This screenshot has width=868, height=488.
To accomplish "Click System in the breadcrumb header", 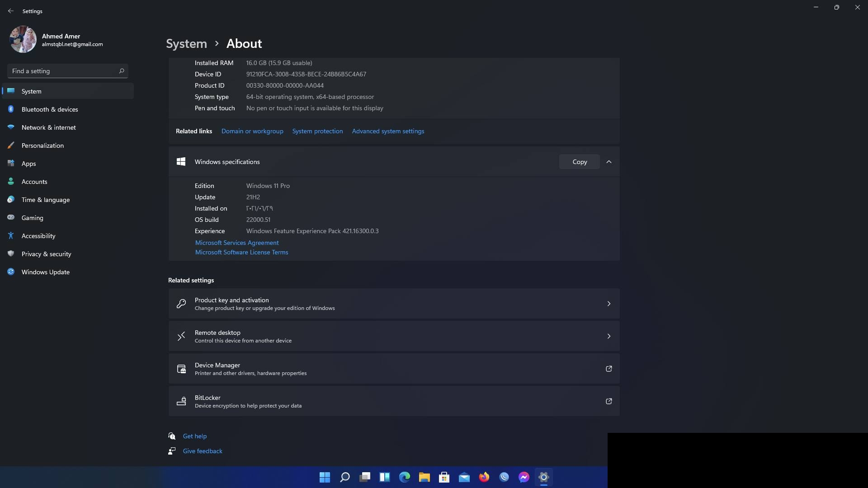I will tap(186, 43).
